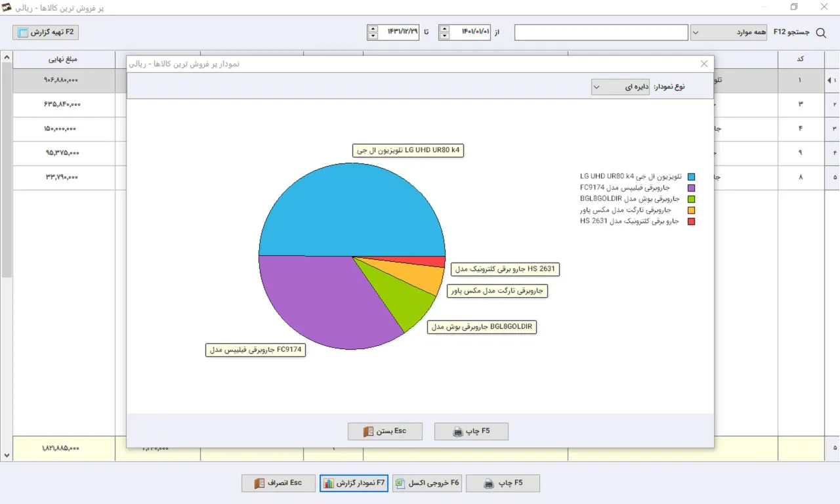Decrease the 'از' start date with down arrow

[444, 36]
